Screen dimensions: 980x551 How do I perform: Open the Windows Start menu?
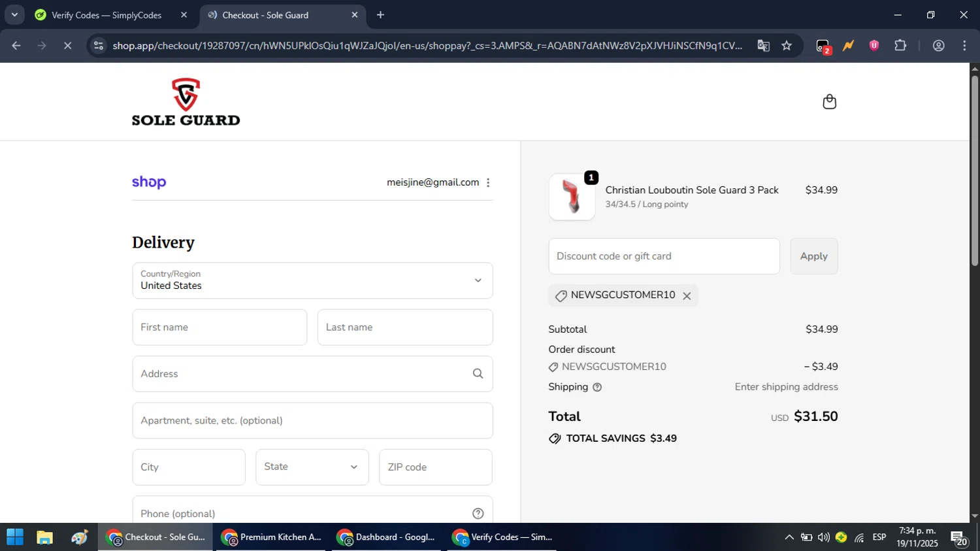[x=15, y=537]
